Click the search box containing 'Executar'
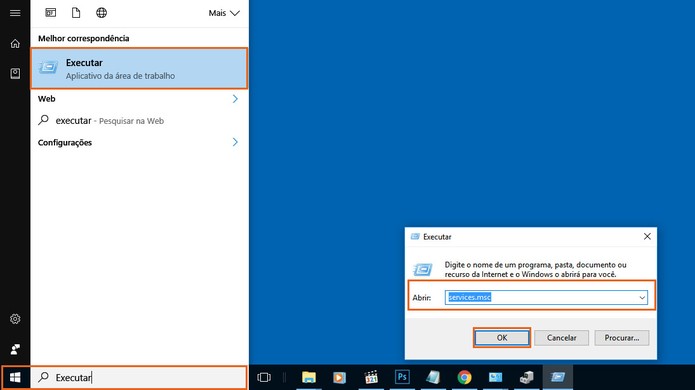The width and height of the screenshot is (695, 390). [x=139, y=378]
